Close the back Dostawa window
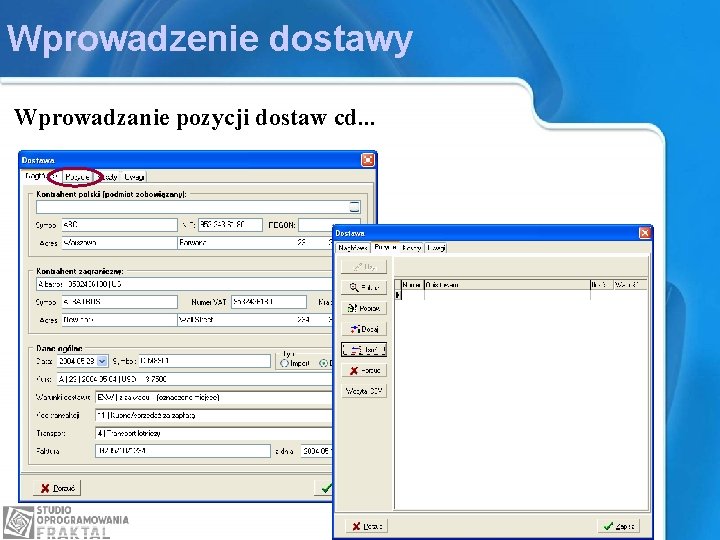720x540 pixels. click(x=368, y=160)
